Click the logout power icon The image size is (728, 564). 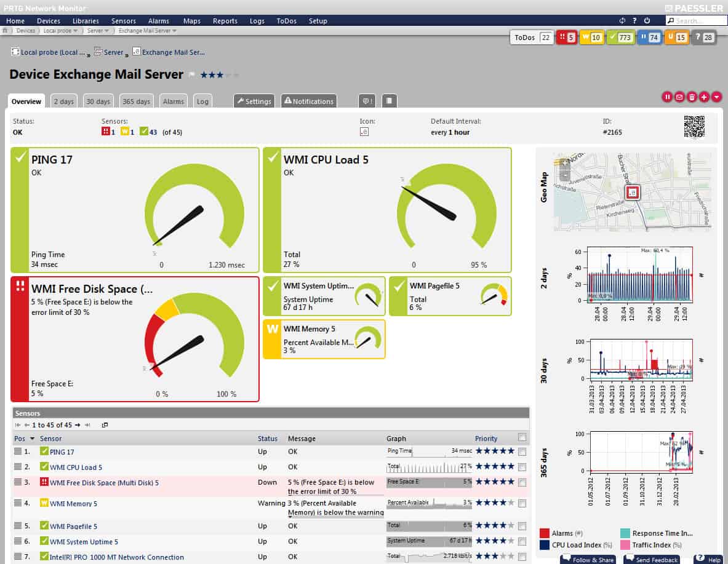[647, 20]
